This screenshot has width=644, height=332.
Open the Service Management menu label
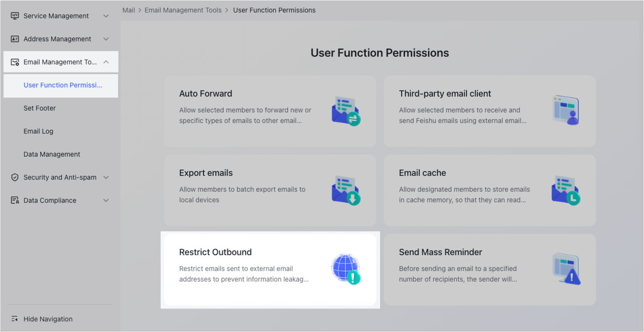point(56,16)
